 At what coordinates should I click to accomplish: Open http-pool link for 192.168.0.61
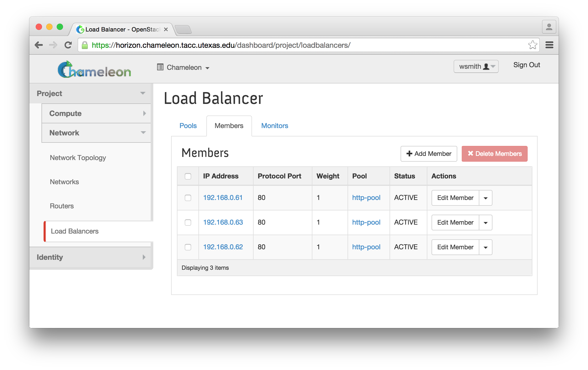[366, 198]
